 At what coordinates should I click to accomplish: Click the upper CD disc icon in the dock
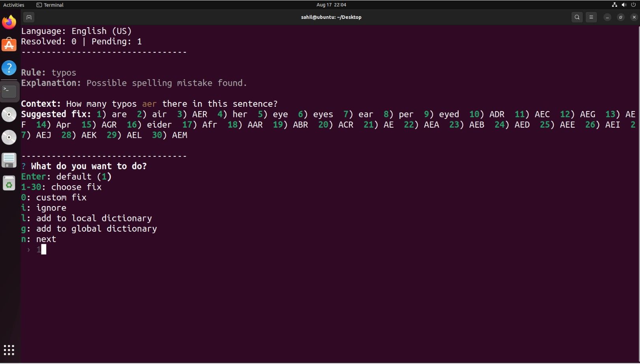[9, 114]
